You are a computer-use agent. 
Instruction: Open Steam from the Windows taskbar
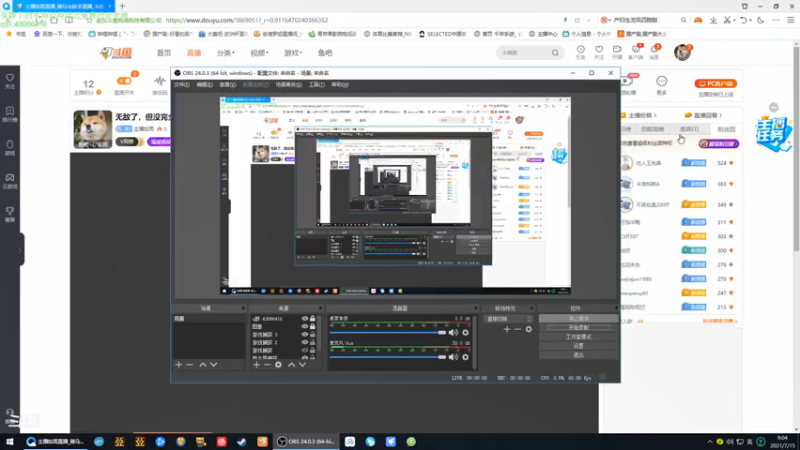coord(242,442)
